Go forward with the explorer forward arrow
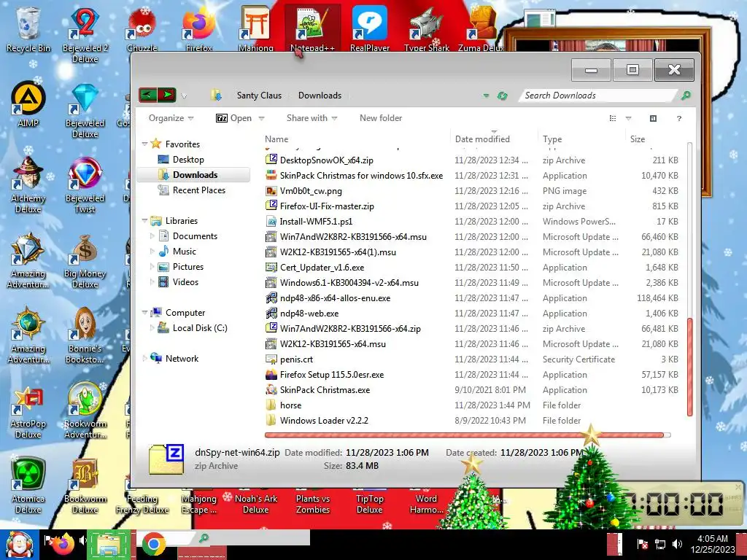Screen dimensions: 747x560 click(167, 96)
